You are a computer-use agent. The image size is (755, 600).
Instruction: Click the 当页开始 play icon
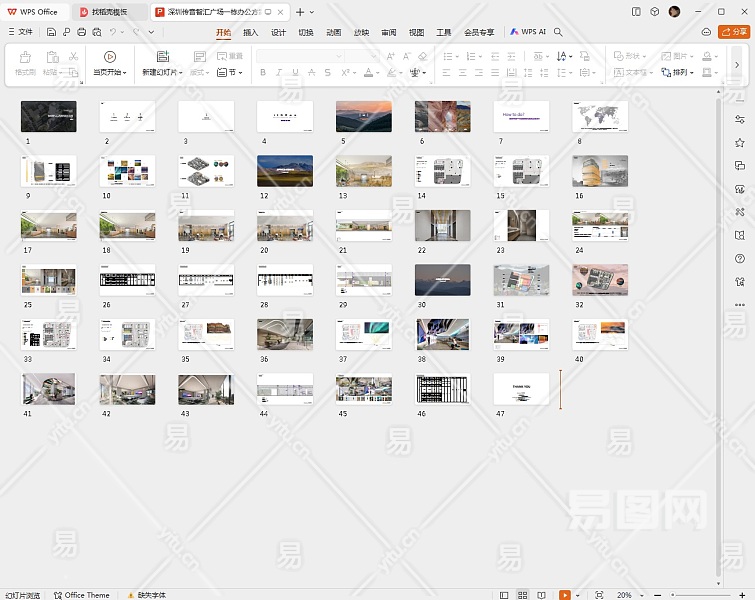tap(110, 57)
